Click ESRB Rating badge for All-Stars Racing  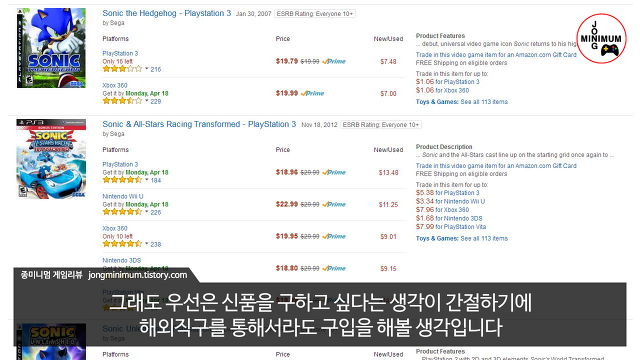pos(381,124)
